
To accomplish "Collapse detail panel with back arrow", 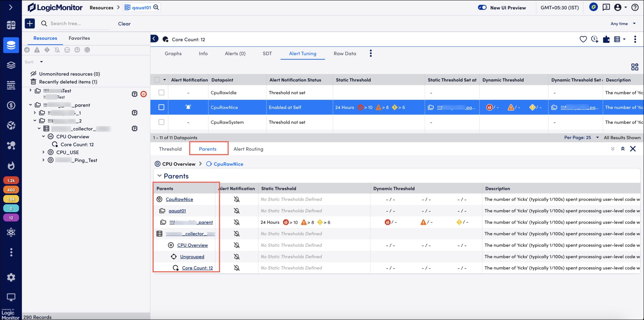I will click(154, 39).
